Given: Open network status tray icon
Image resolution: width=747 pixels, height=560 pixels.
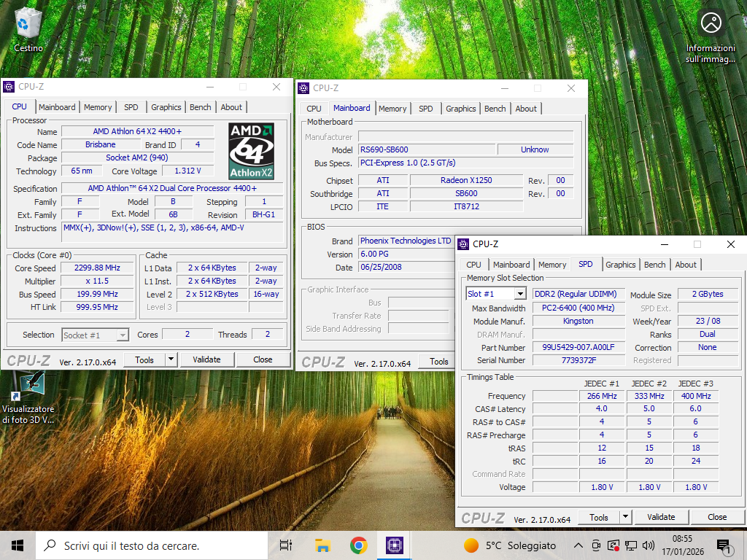Looking at the screenshot, I should tap(631, 545).
